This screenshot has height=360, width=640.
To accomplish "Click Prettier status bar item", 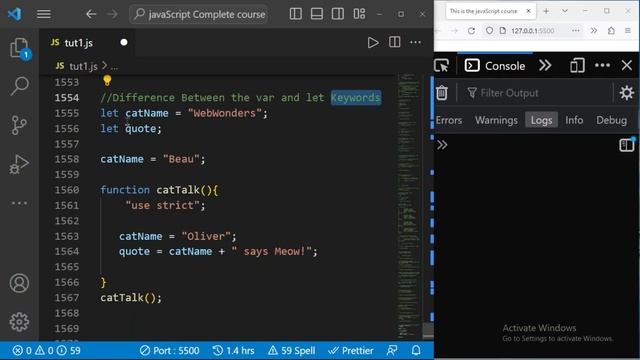I will point(351,351).
